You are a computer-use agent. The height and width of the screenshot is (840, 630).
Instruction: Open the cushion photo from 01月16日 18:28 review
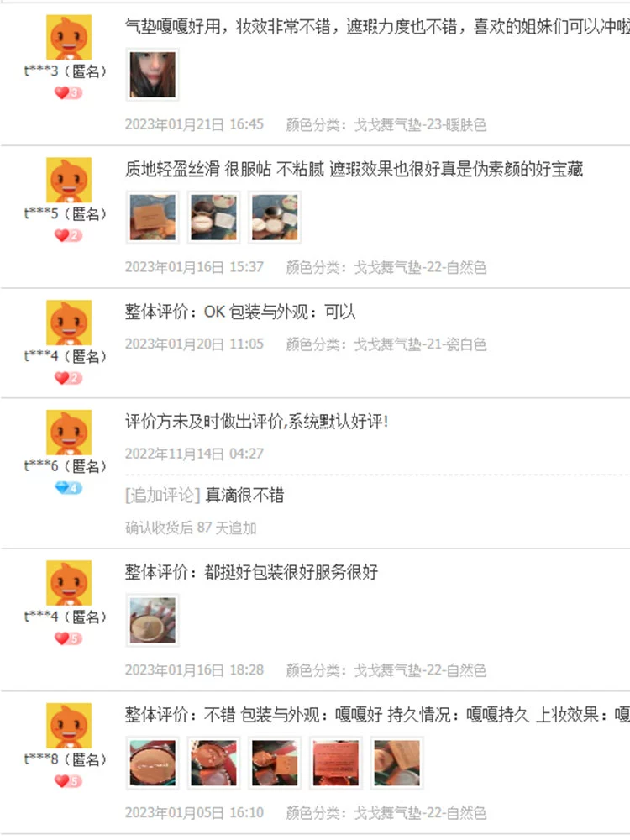[x=153, y=621]
